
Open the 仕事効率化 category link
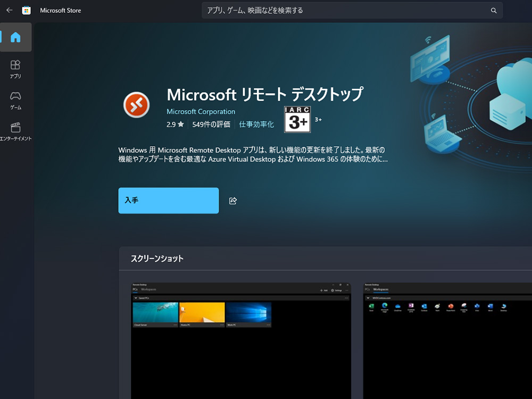256,124
